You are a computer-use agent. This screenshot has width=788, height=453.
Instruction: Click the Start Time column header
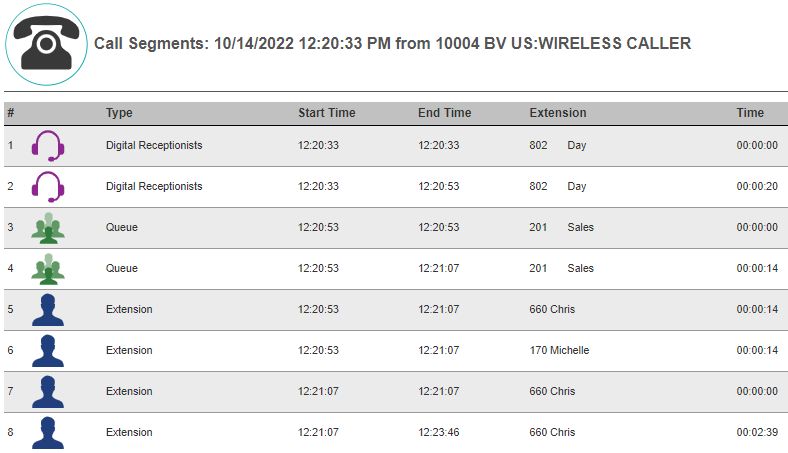tap(326, 113)
